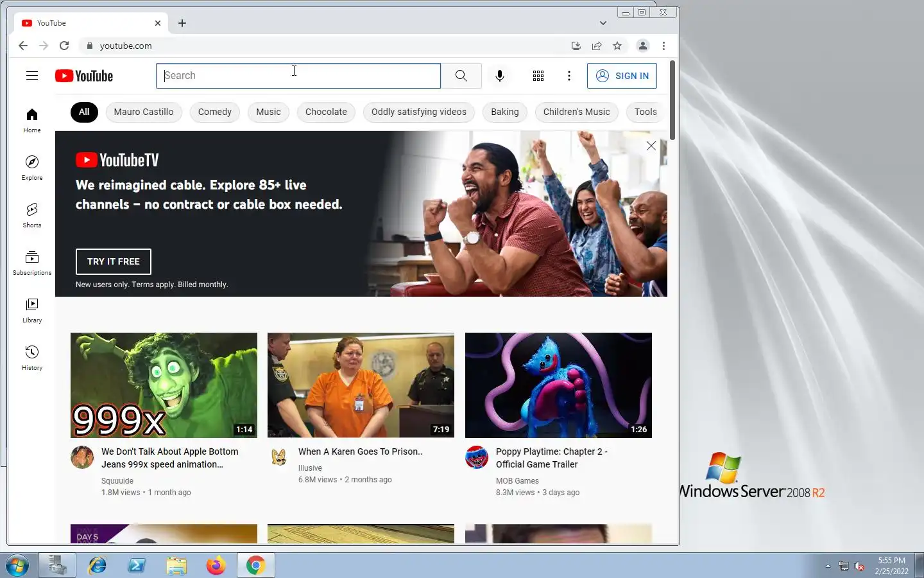Click the Illusive channel avatar

tap(279, 457)
